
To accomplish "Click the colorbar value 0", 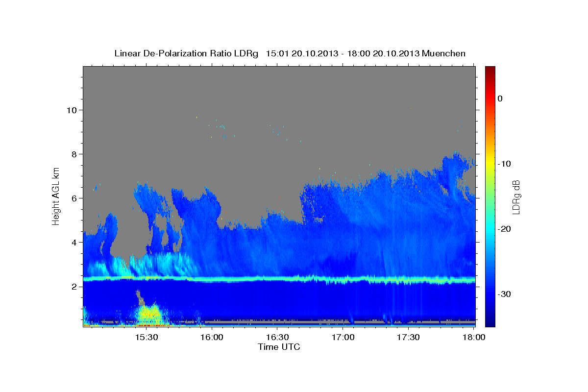I will [x=500, y=98].
